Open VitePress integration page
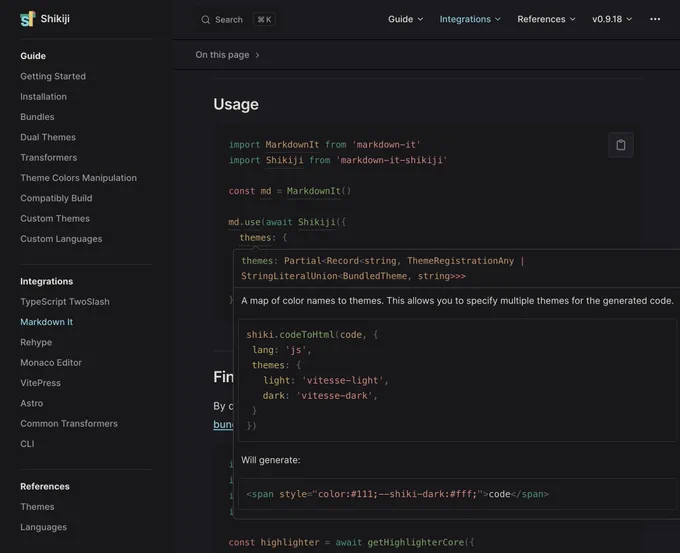Viewport: 680px width, 553px height. [x=40, y=383]
